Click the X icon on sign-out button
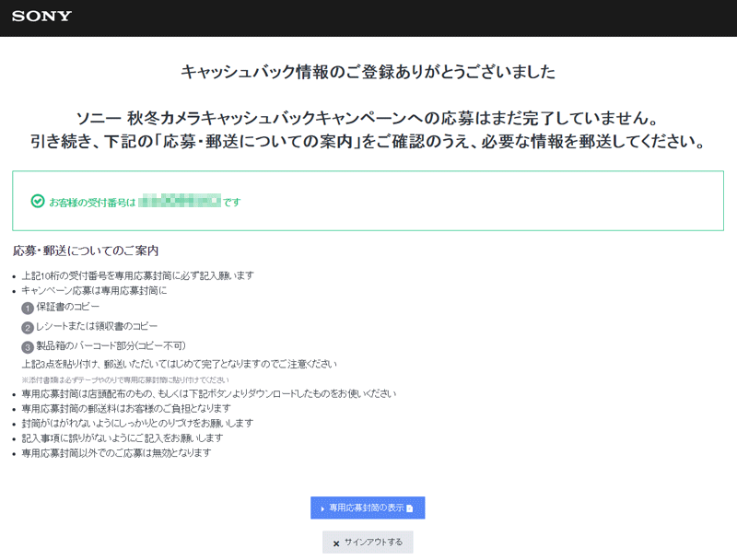The width and height of the screenshot is (737, 560). 336,543
